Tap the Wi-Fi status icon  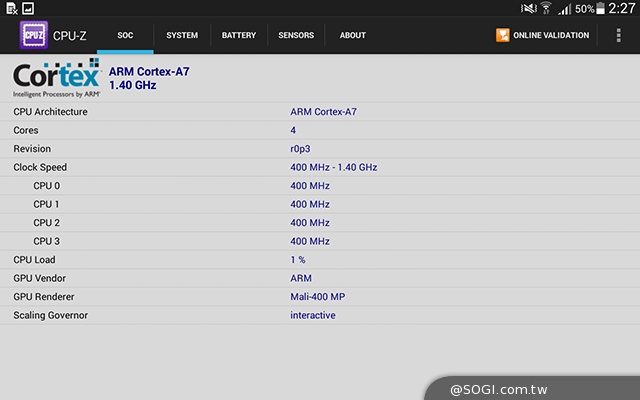[546, 8]
